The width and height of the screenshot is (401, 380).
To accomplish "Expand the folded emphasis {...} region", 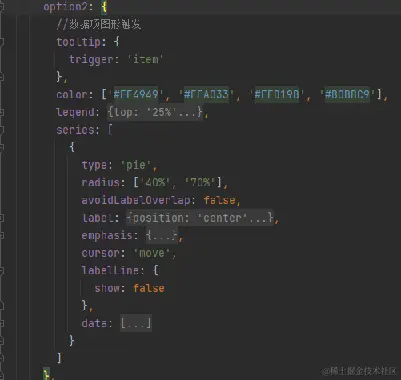I will [x=162, y=235].
